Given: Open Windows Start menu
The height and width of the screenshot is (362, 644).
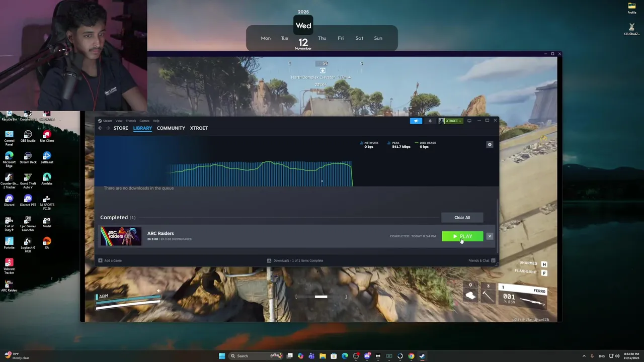Looking at the screenshot, I should tap(222, 356).
